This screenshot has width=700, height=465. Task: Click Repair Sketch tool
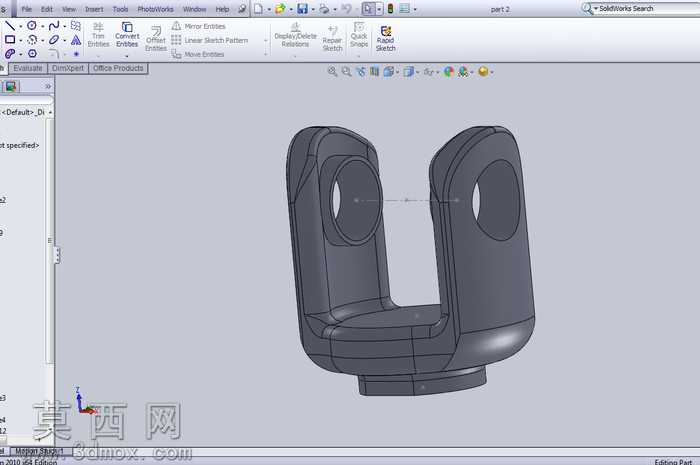coord(332,38)
